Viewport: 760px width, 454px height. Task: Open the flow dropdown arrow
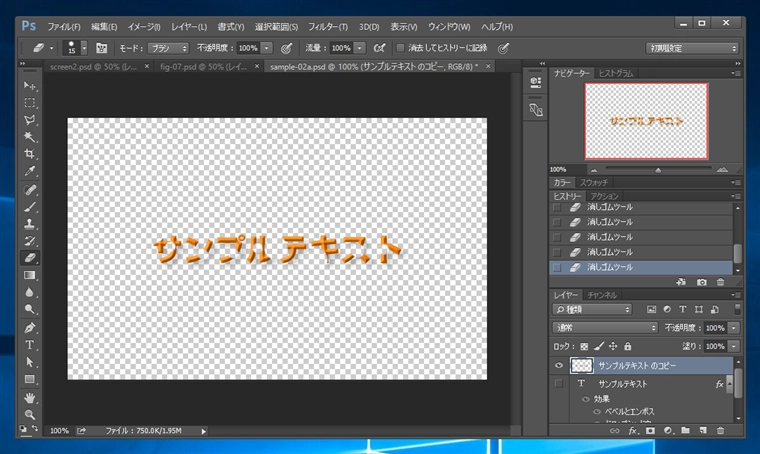coord(360,48)
